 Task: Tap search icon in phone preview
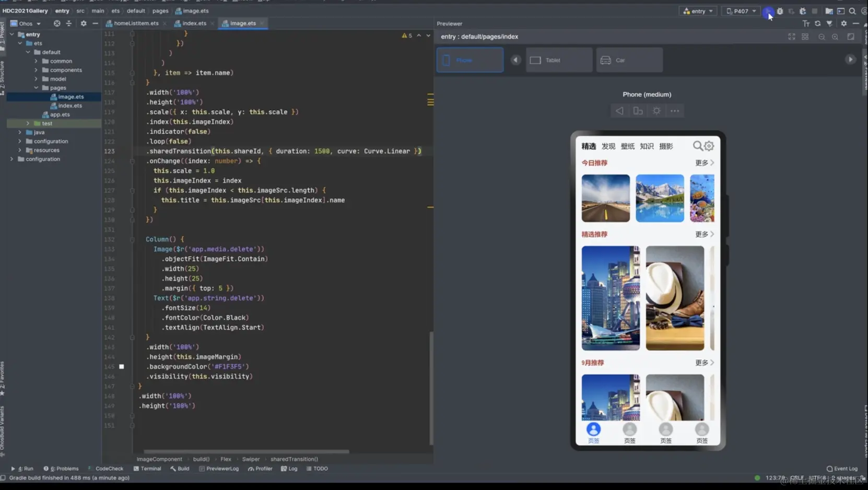tap(697, 146)
